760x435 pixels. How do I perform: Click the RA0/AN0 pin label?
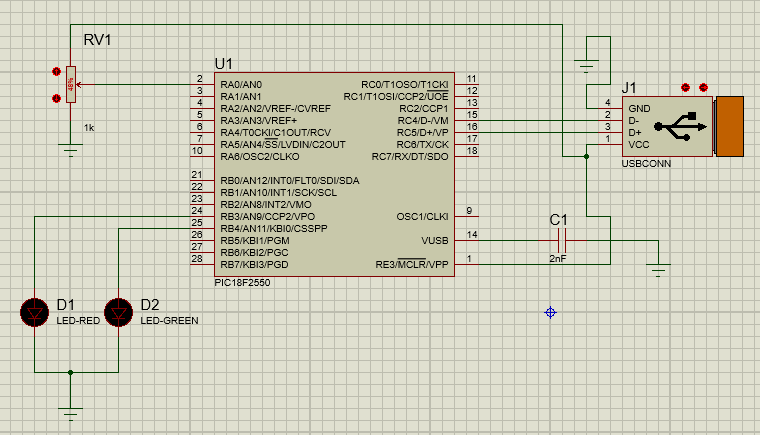241,84
